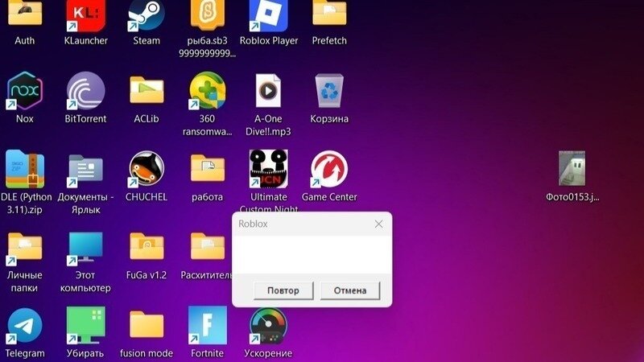Image resolution: width=644 pixels, height=362 pixels.
Task: Close the Roblox dialog window
Action: [378, 224]
